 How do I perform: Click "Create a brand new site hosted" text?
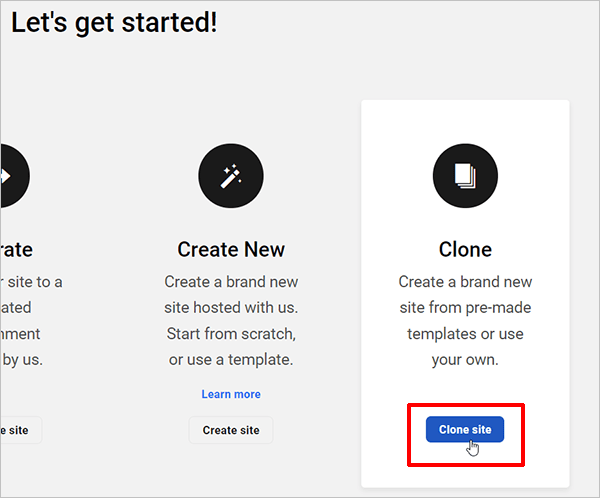pos(231,282)
